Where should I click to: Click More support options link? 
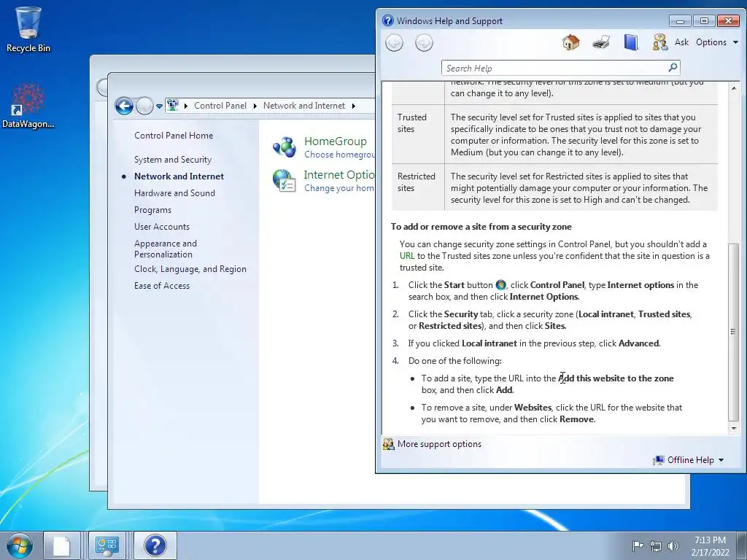click(x=439, y=444)
